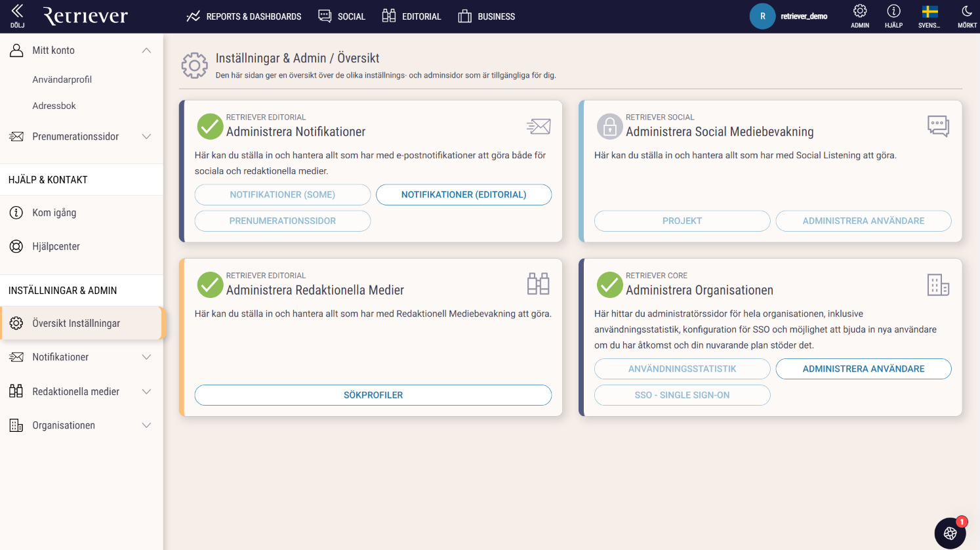Click building icon on Organisationen card
980x550 pixels.
[x=938, y=285]
